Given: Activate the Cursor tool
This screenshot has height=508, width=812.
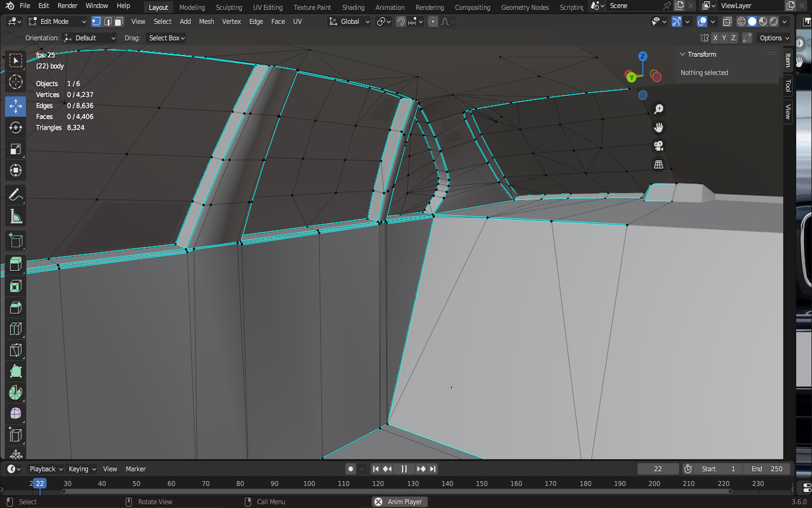Looking at the screenshot, I should (16, 82).
